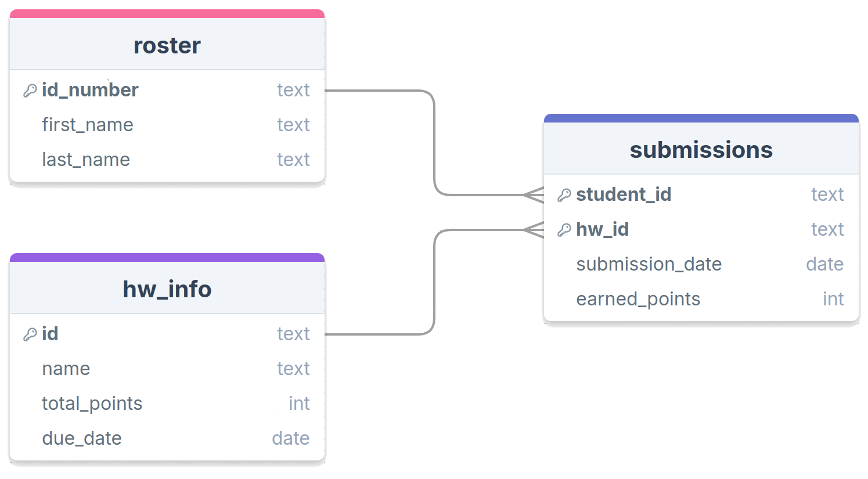868x479 pixels.
Task: Click the primary key icon beside student_id
Action: point(564,195)
